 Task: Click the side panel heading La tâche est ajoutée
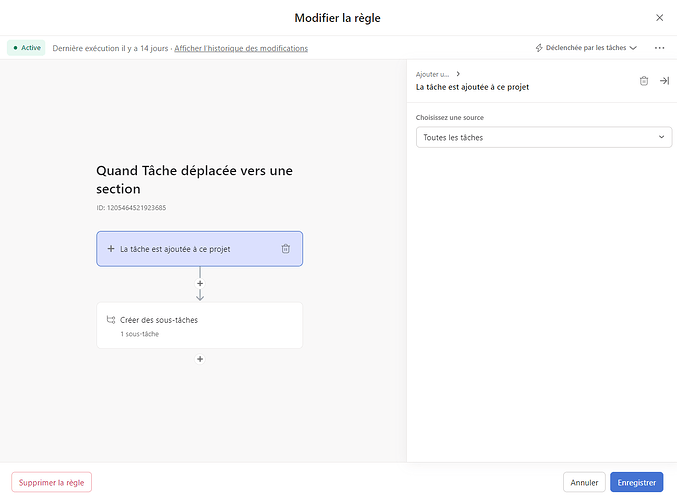tap(472, 87)
